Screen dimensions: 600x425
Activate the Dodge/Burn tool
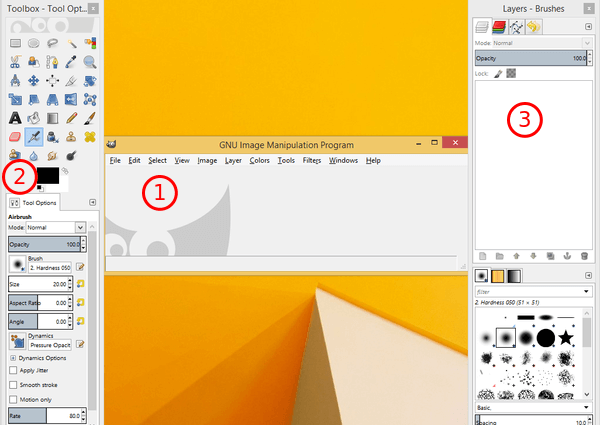coord(71,155)
